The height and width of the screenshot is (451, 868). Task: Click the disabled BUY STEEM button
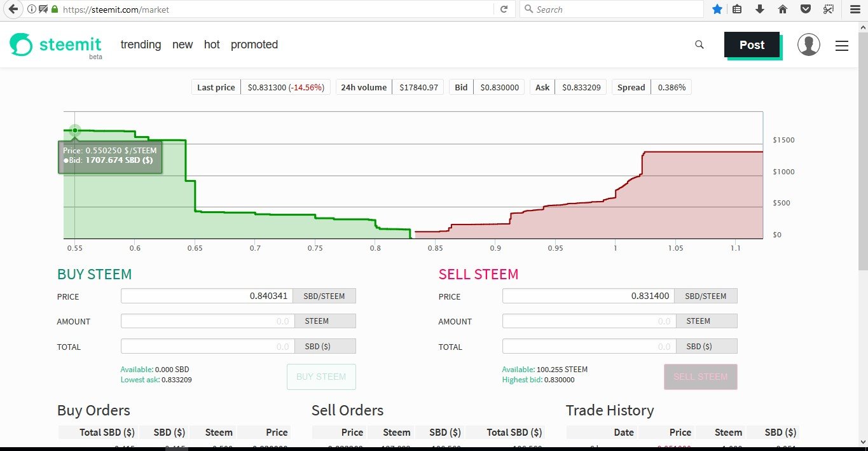321,377
